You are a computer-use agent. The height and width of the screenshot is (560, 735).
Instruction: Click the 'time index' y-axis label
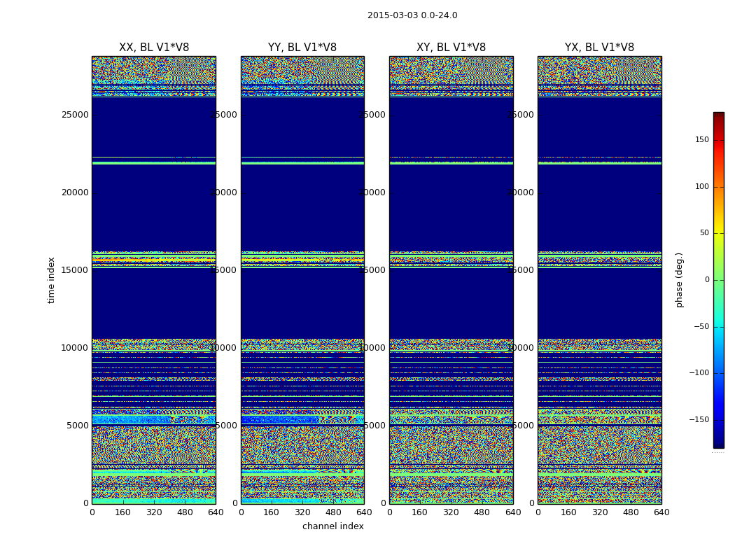coord(51,280)
